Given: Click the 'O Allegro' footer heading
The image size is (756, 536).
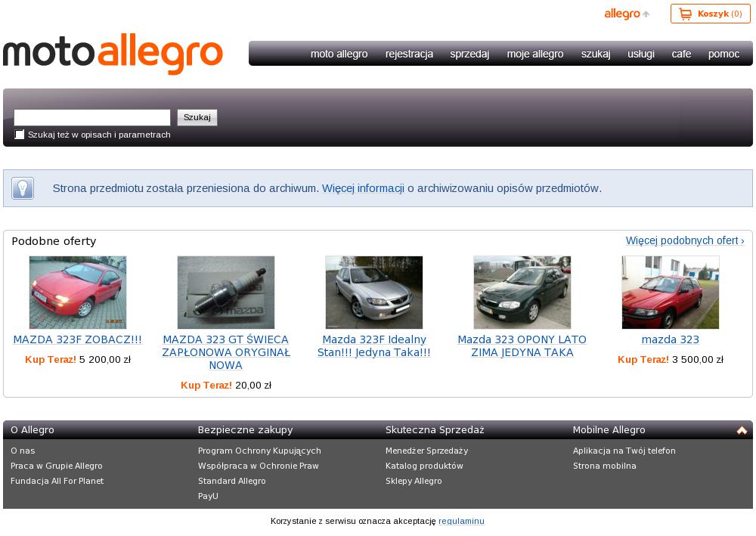Looking at the screenshot, I should [33, 430].
